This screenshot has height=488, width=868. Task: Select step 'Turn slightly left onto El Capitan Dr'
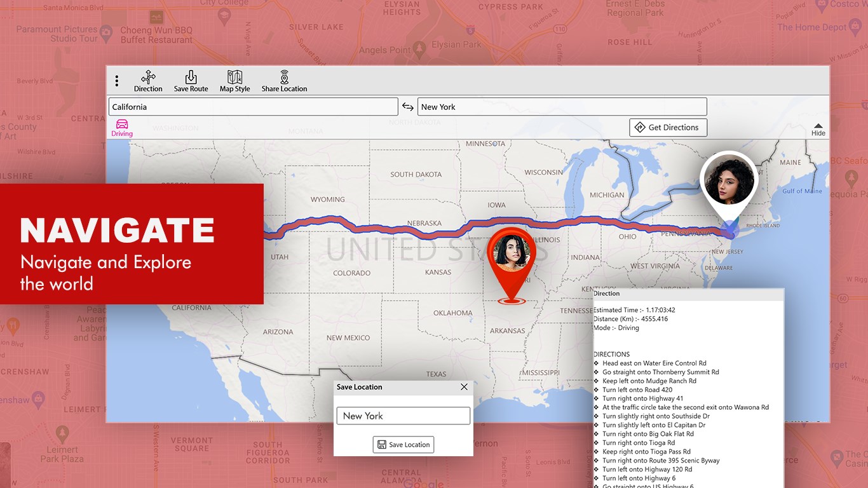pos(654,426)
